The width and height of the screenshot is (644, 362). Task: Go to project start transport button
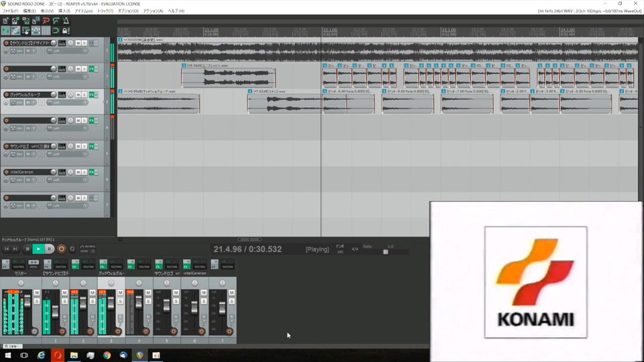pos(7,249)
